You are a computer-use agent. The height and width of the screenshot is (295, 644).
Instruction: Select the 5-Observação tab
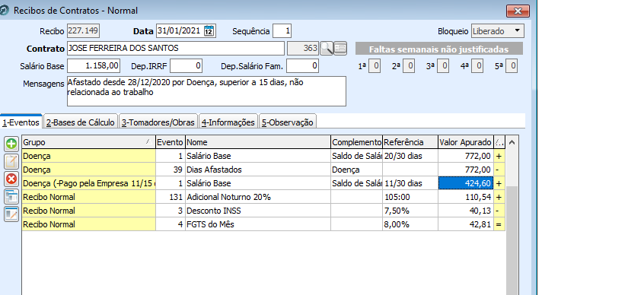288,122
